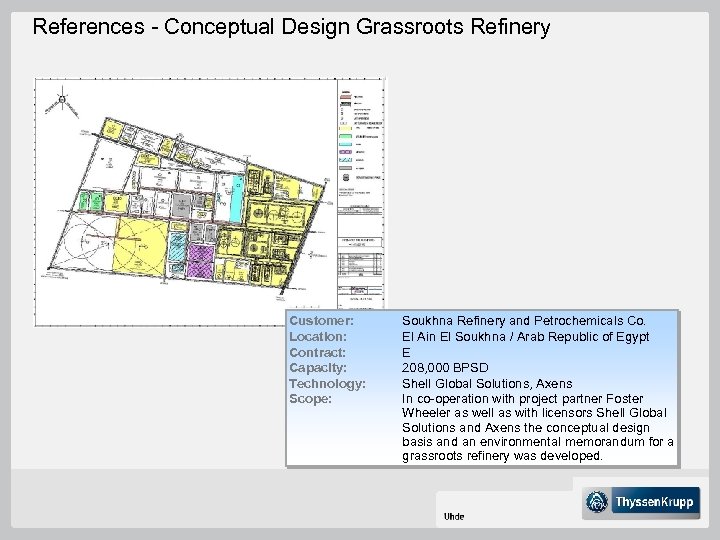Click the 'Scope:' label

(309, 399)
